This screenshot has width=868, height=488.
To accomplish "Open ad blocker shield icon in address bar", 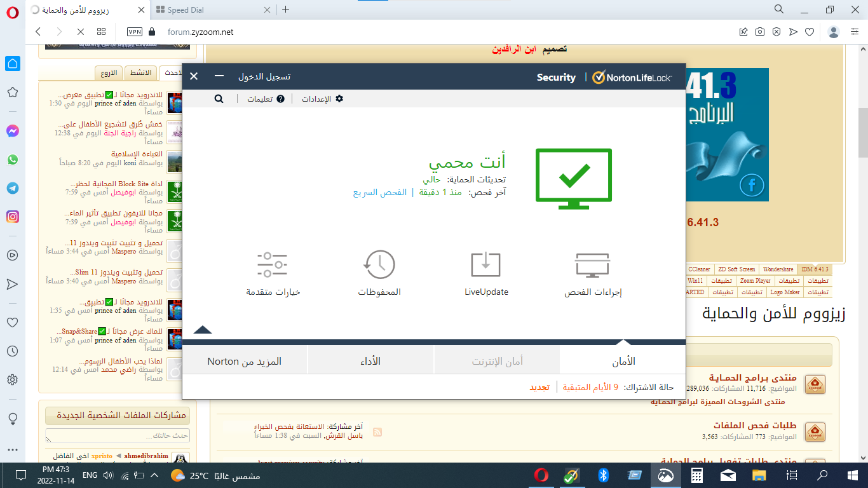I will (776, 32).
